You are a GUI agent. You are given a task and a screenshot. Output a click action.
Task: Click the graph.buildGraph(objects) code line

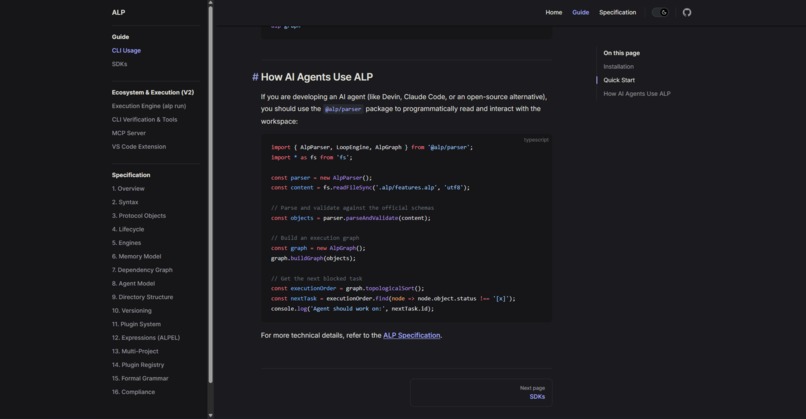pyautogui.click(x=313, y=258)
